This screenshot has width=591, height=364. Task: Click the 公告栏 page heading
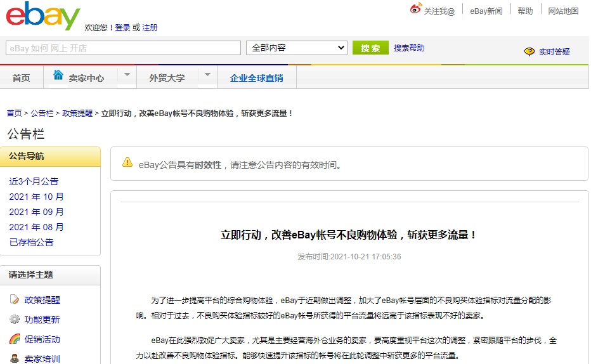[x=25, y=134]
